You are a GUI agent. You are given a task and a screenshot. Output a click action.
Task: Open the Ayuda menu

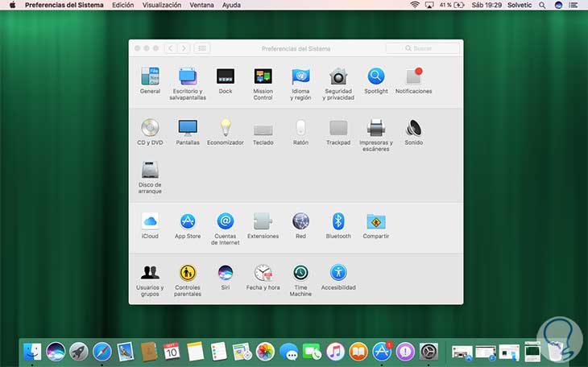pyautogui.click(x=231, y=6)
